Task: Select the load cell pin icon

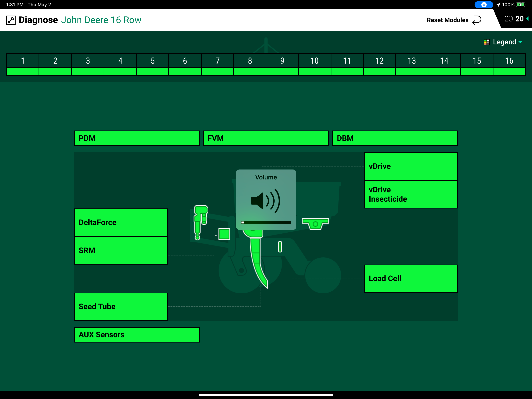Action: [x=280, y=247]
